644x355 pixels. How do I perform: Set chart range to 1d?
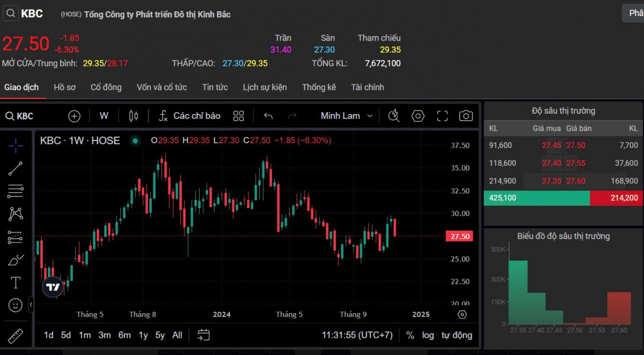pos(49,335)
